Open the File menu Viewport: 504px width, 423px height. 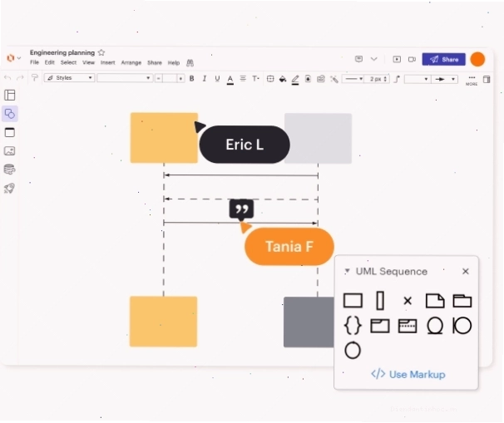[x=34, y=62]
